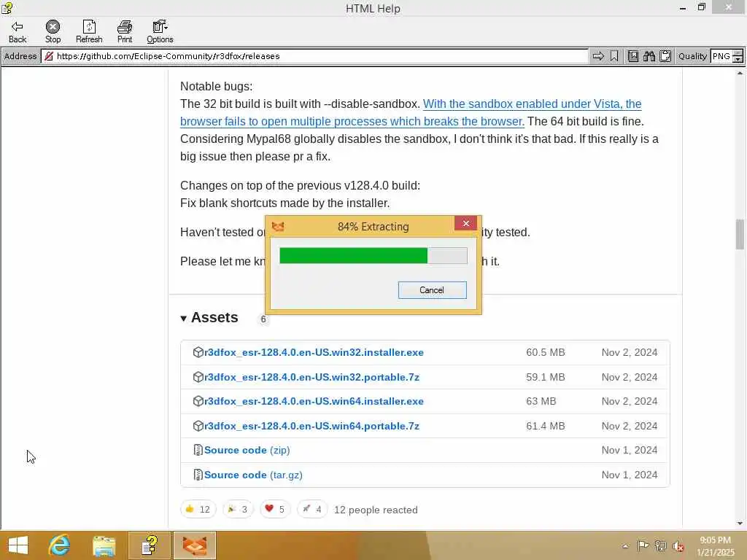Click insecure-page icon in address bar

pyautogui.click(x=49, y=56)
